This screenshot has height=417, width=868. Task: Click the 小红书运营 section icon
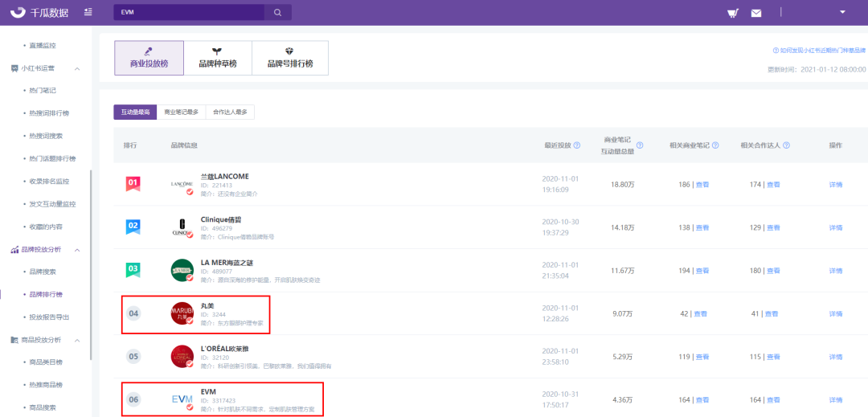[14, 68]
